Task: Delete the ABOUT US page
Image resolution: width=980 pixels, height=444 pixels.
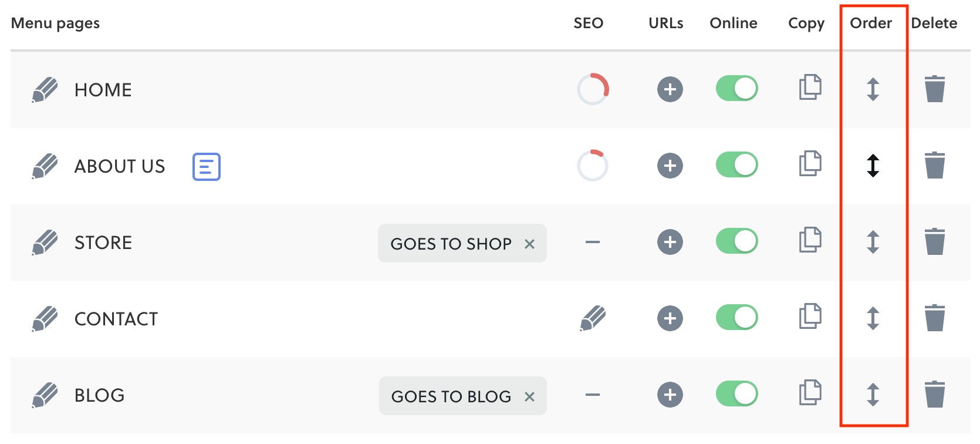Action: pyautogui.click(x=934, y=165)
